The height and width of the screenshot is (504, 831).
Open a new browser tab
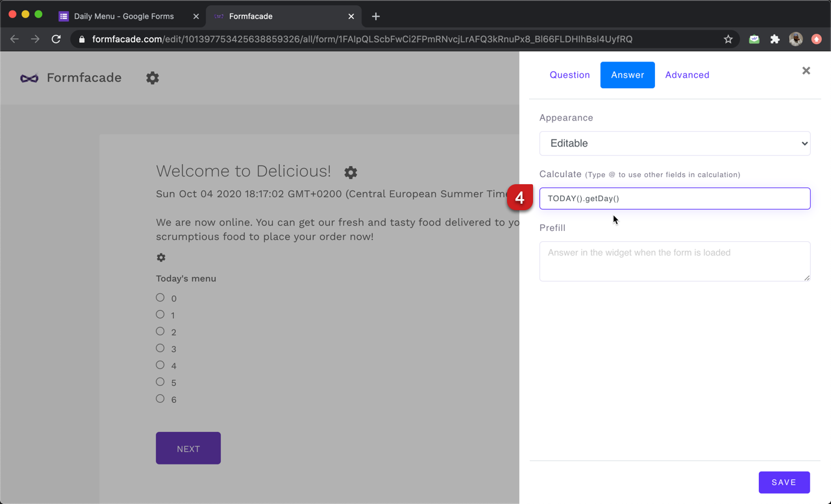coord(376,16)
